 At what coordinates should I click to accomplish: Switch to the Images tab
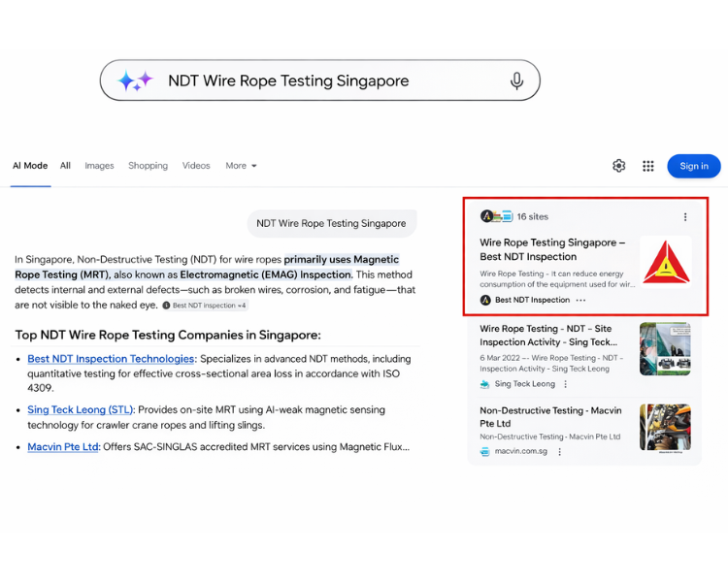pyautogui.click(x=99, y=166)
